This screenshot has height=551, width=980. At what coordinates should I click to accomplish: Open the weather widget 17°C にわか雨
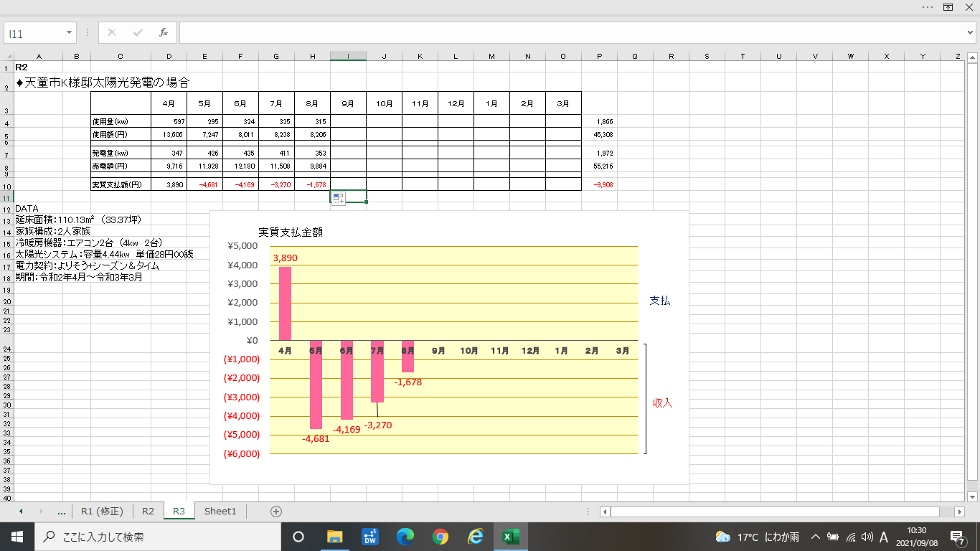coord(758,537)
